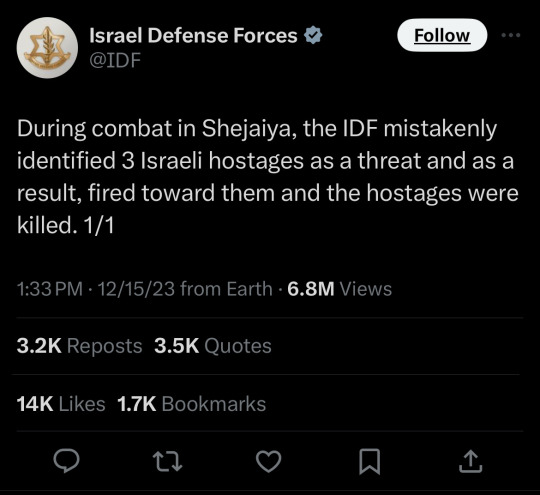The width and height of the screenshot is (540, 495).
Task: View the 3.5K Quotes list
Action: pyautogui.click(x=213, y=346)
